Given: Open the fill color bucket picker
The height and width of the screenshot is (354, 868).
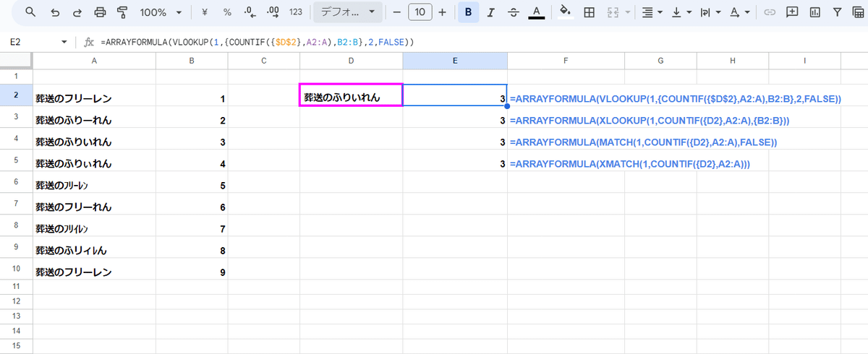Looking at the screenshot, I should [x=566, y=12].
